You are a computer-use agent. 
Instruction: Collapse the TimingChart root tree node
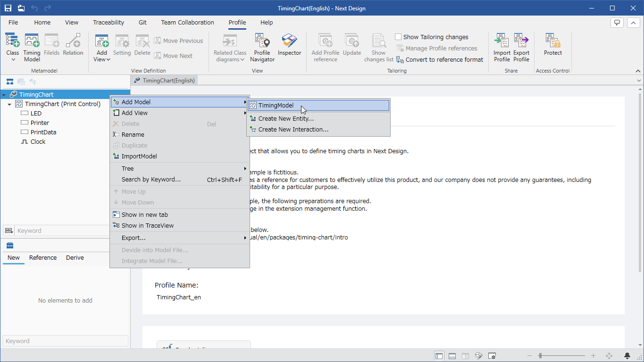click(x=4, y=95)
